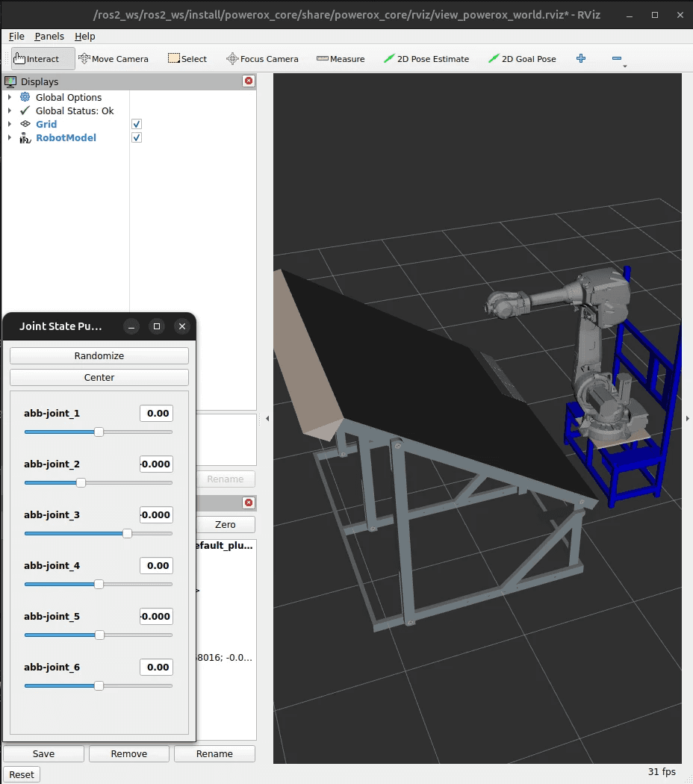The height and width of the screenshot is (784, 693).
Task: Activate the Move Camera tool
Action: click(113, 59)
